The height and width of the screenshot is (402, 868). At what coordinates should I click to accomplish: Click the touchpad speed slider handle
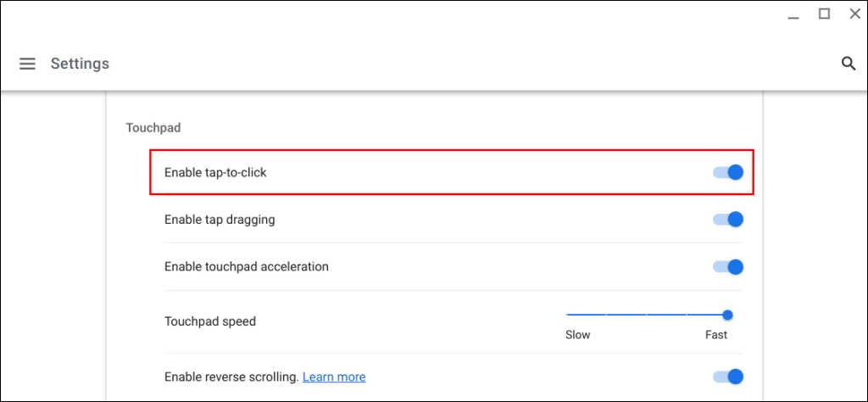[727, 315]
